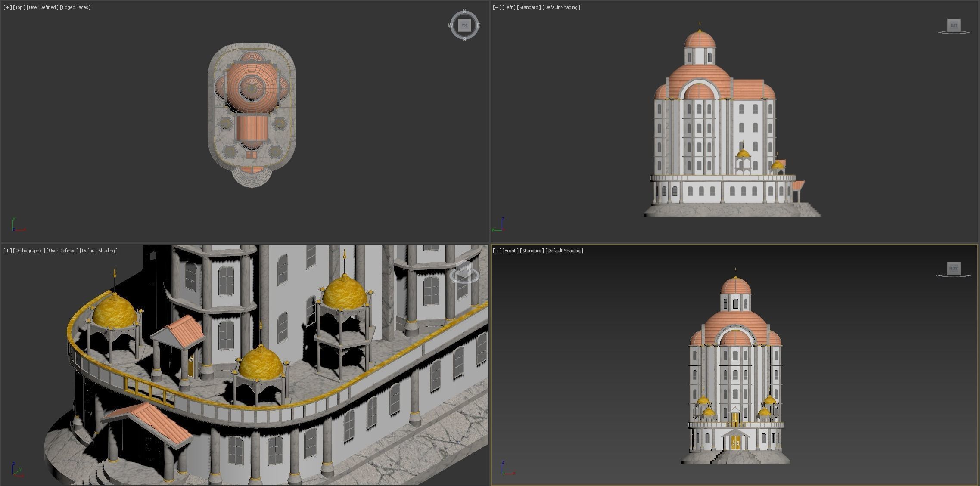This screenshot has width=980, height=486.
Task: Click the W compass letter on Top ViewCube
Action: (450, 25)
